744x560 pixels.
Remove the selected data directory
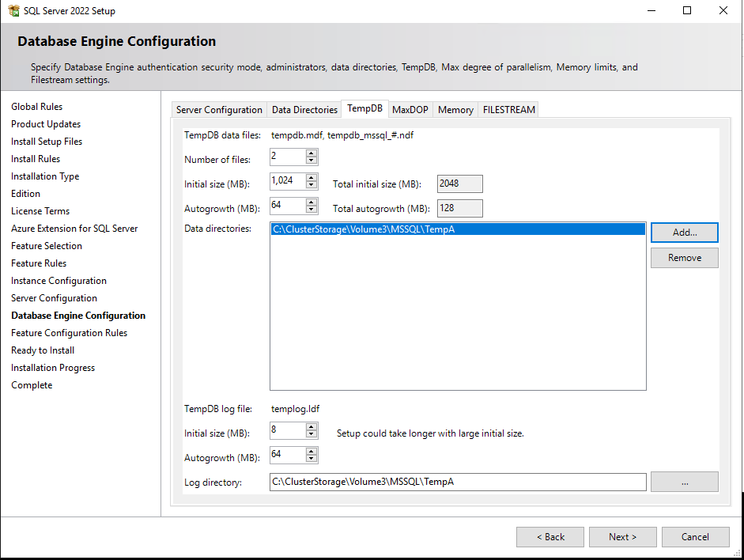coord(684,258)
